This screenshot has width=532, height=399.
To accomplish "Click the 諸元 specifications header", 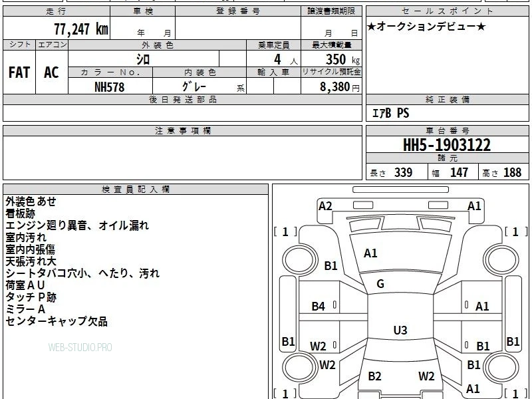I will coord(447,158).
